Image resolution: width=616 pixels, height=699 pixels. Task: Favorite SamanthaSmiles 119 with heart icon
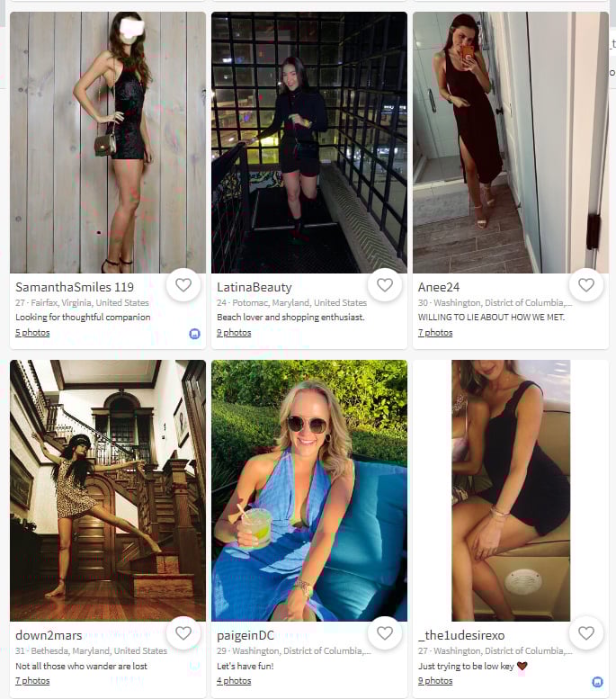tap(183, 285)
